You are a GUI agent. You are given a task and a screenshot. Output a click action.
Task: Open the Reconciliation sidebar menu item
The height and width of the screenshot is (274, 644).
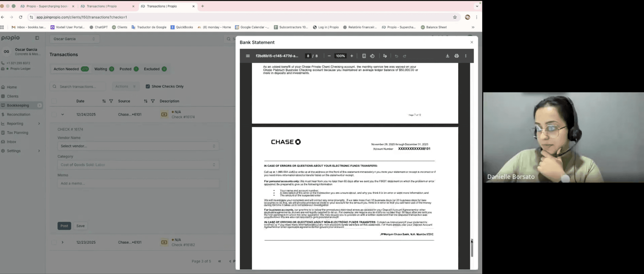click(x=18, y=114)
